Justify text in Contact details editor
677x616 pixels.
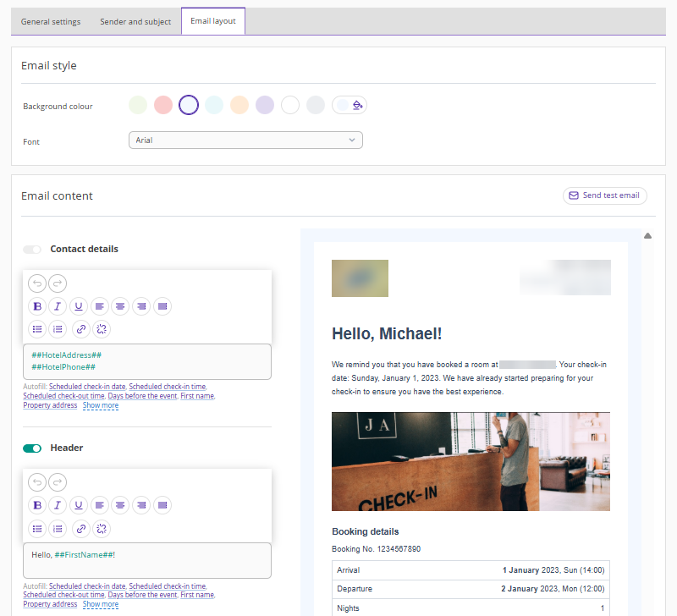[x=162, y=306]
